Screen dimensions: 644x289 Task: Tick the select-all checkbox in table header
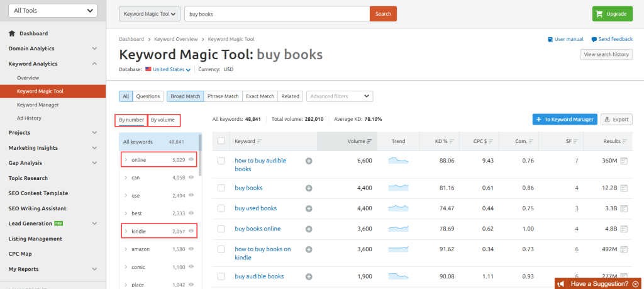[221, 141]
